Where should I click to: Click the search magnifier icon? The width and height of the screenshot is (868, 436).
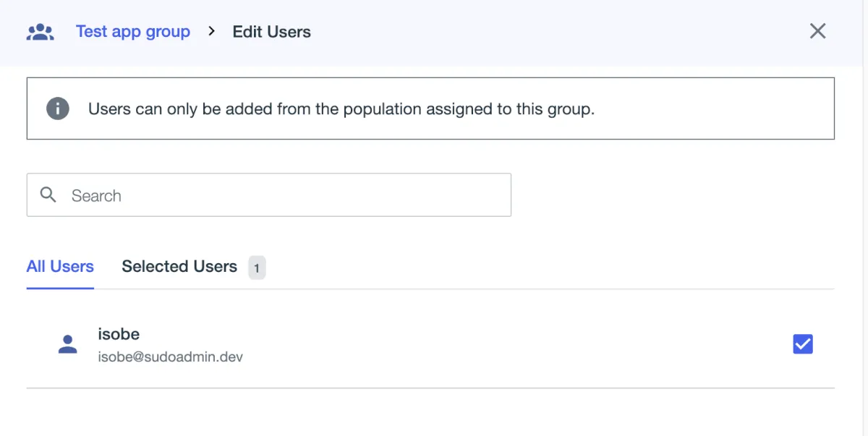tap(48, 195)
